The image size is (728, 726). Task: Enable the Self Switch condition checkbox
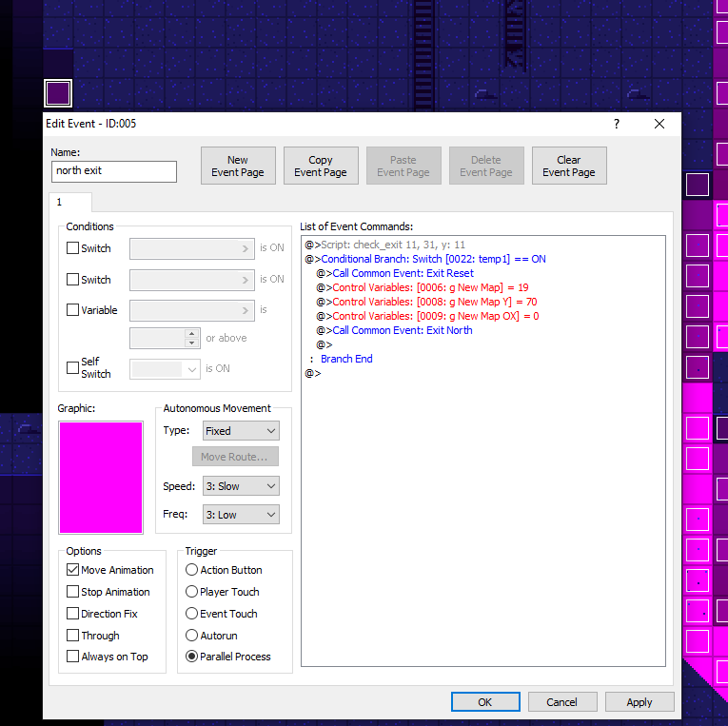click(x=73, y=368)
